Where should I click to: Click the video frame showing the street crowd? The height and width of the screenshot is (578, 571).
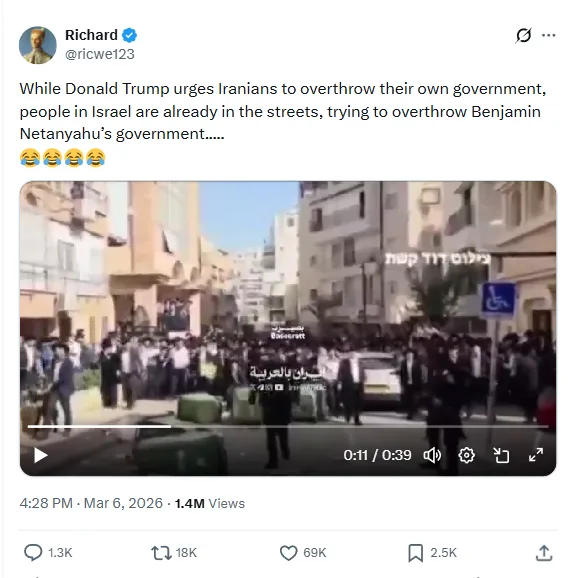pyautogui.click(x=288, y=302)
